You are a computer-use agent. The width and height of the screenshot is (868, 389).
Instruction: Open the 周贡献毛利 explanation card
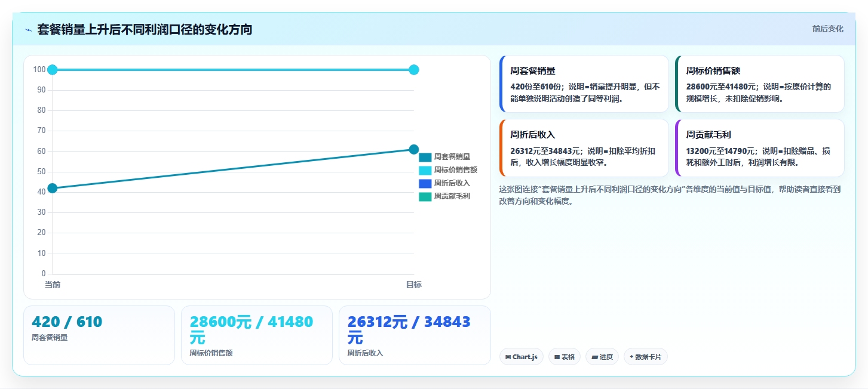(760, 148)
